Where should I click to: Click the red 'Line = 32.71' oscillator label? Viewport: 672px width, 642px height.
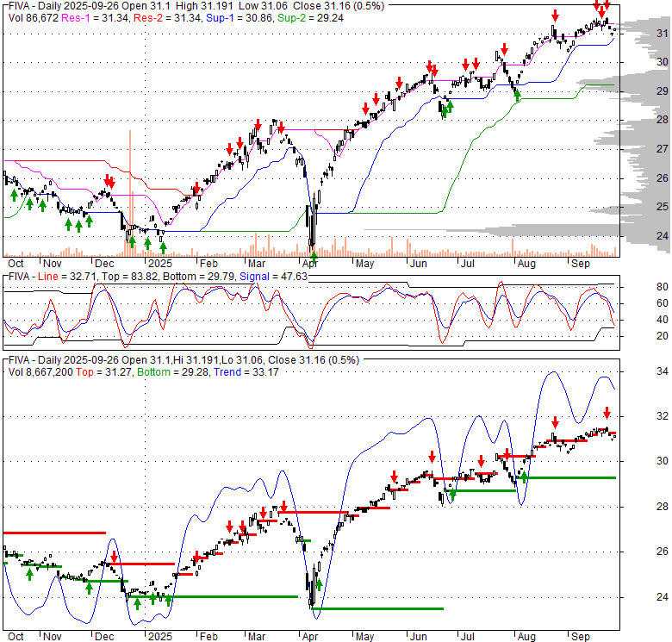coord(67,277)
